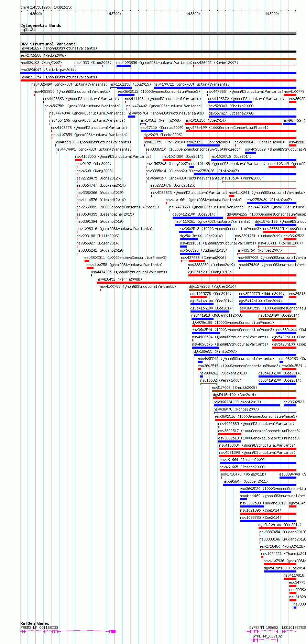Click nsv441918 (McCarroll2008) label
Screen dimensions: 306x644
217,315
